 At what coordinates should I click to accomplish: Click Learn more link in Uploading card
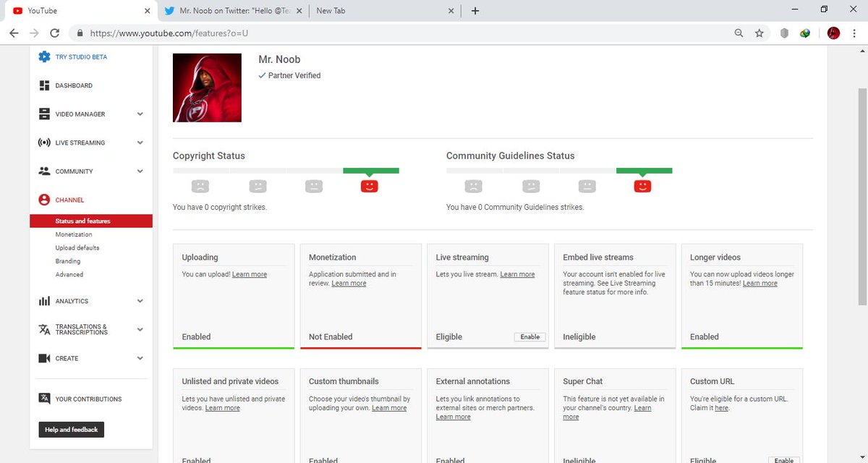[x=250, y=275]
